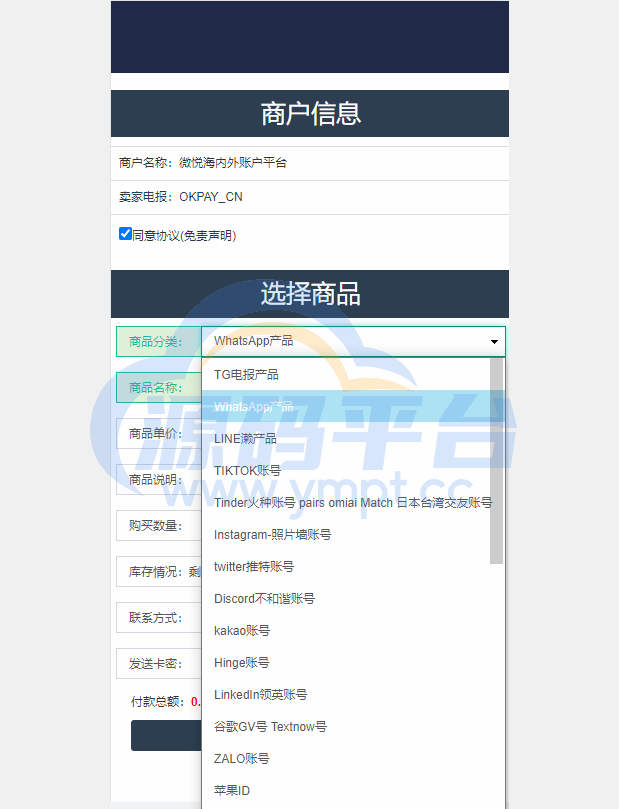This screenshot has height=809, width=619.
Task: Pick 谷歌GV号 Textnow号 option
Action: click(346, 726)
